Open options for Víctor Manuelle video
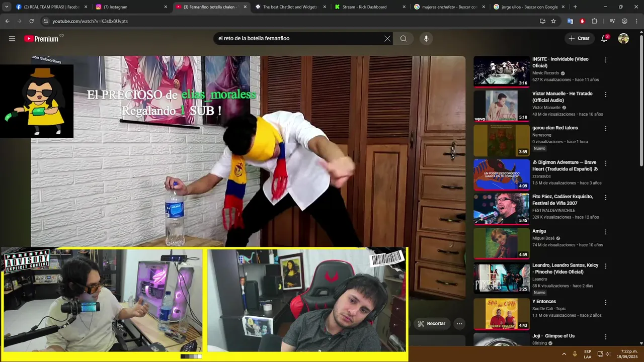644x362 pixels. [x=606, y=95]
